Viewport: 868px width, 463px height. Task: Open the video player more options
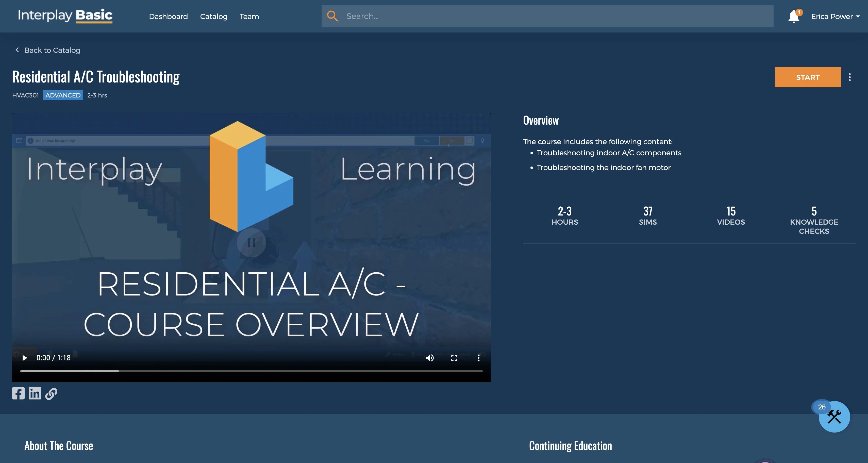[x=478, y=358]
